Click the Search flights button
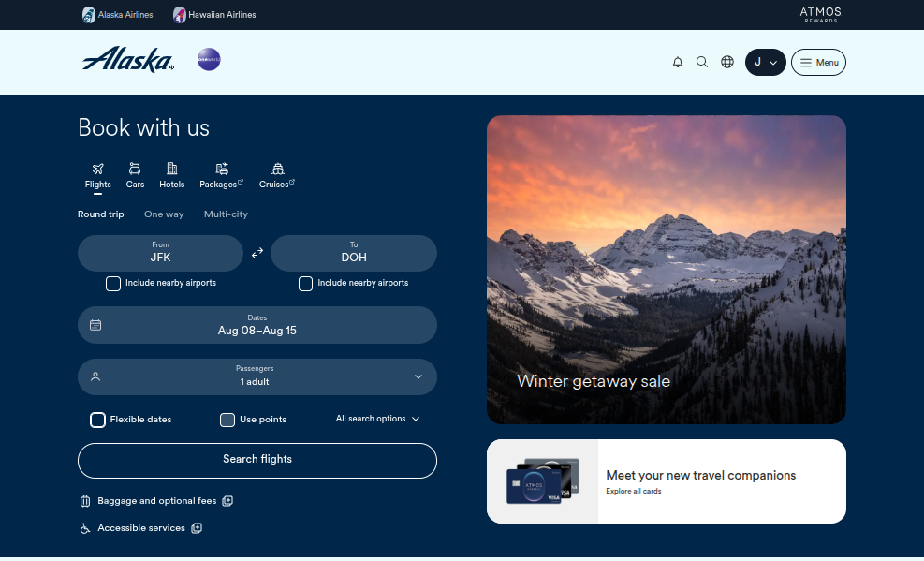 (257, 460)
